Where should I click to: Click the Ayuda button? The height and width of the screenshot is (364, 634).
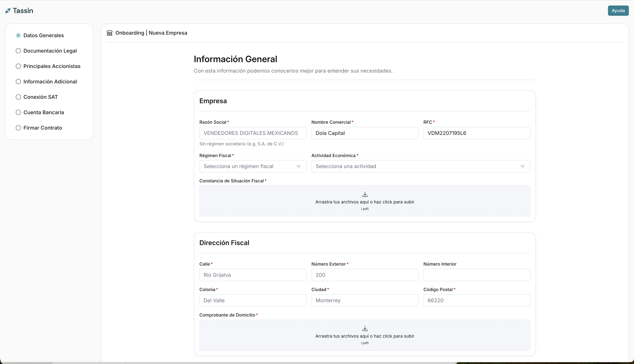618,10
